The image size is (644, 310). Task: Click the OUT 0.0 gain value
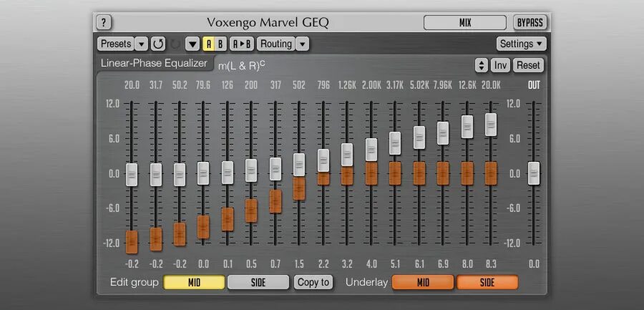click(x=534, y=264)
